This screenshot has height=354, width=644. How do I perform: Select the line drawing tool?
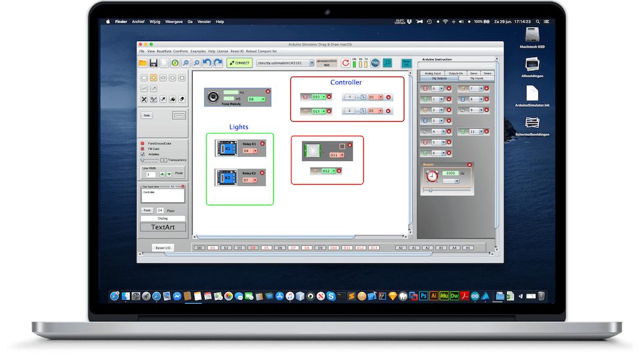click(x=144, y=88)
